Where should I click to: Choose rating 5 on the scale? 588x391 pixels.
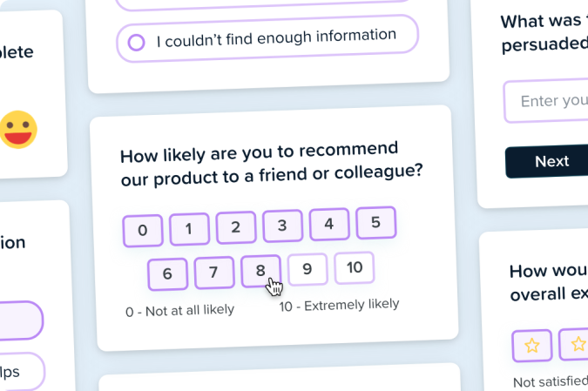pos(375,222)
